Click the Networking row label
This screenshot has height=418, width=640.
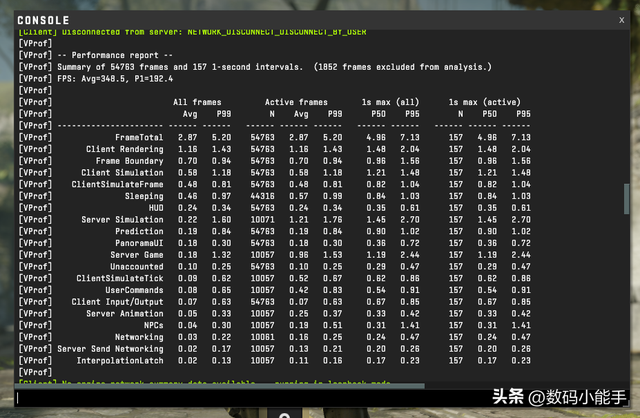tap(139, 337)
